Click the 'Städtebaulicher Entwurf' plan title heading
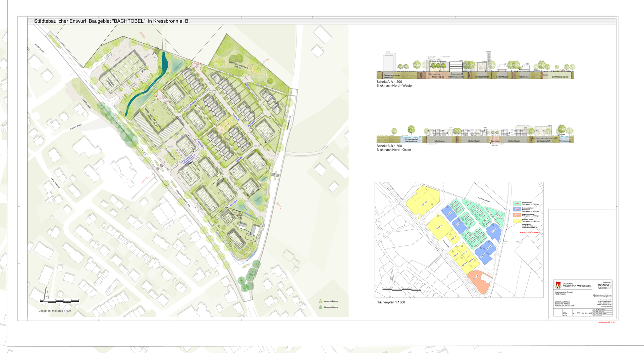 click(x=112, y=21)
